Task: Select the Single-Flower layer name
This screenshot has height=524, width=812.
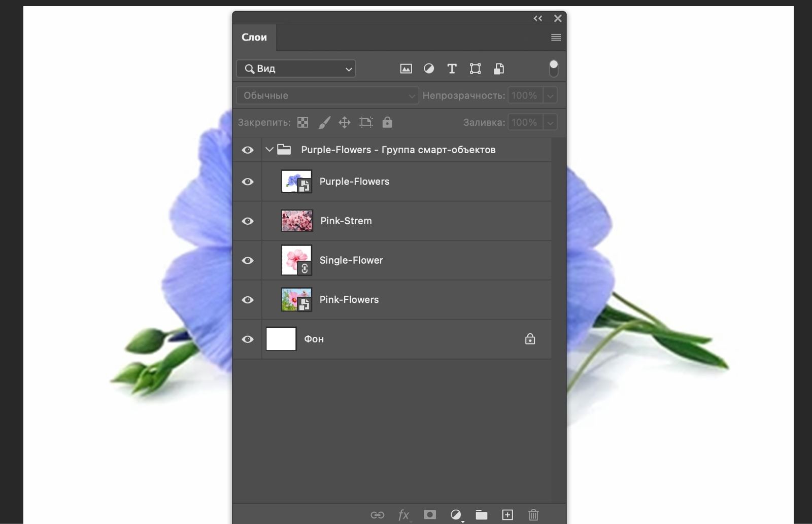Action: [351, 260]
